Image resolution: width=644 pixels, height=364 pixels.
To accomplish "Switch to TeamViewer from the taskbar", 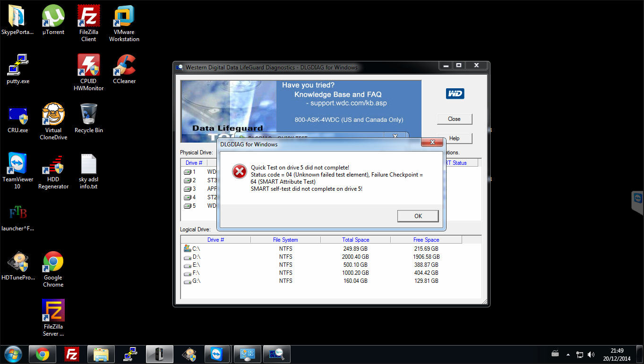I will pyautogui.click(x=218, y=354).
